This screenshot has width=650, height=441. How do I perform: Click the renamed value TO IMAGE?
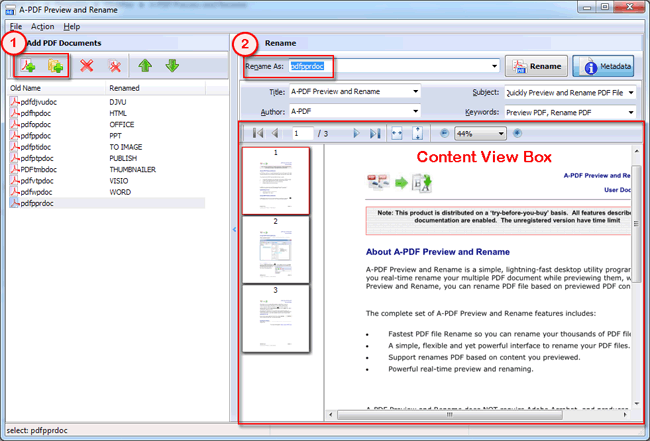pos(126,147)
